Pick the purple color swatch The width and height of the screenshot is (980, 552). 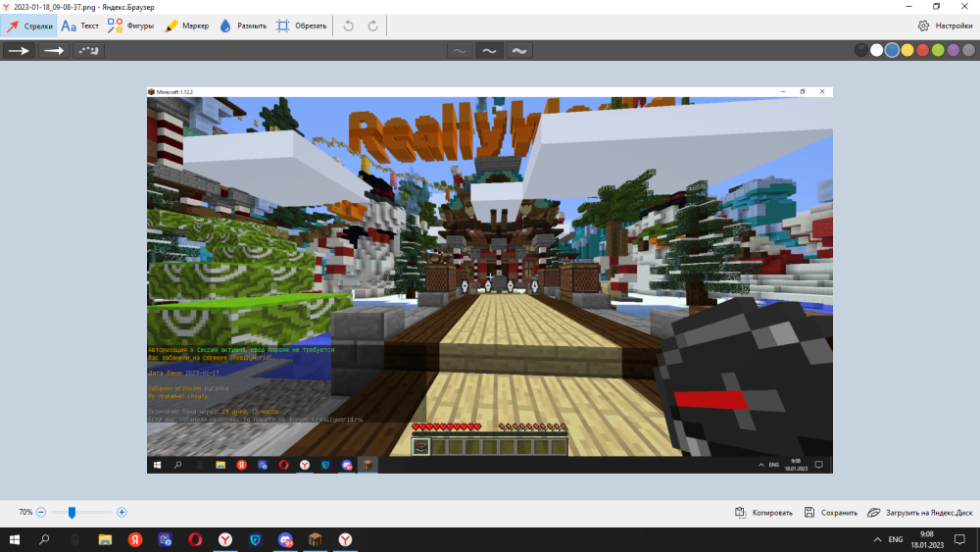[954, 51]
